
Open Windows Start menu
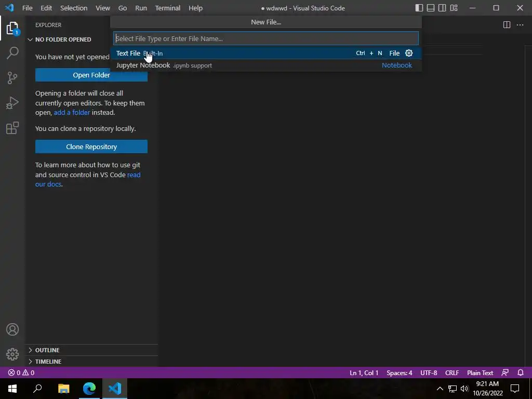(x=12, y=389)
